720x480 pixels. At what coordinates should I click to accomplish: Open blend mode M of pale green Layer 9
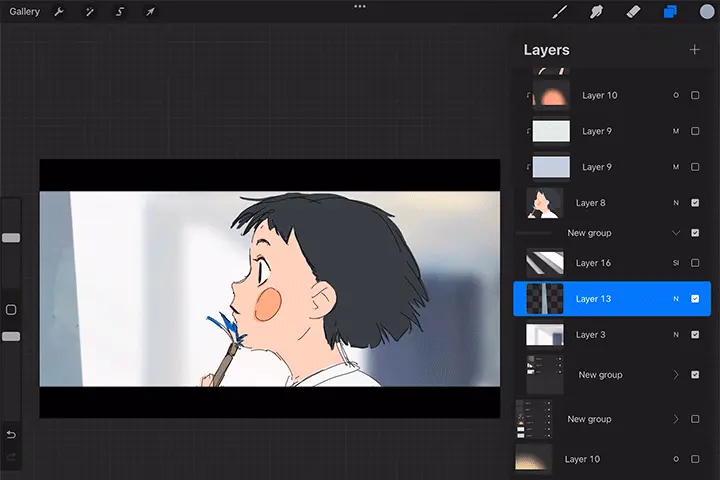676,131
